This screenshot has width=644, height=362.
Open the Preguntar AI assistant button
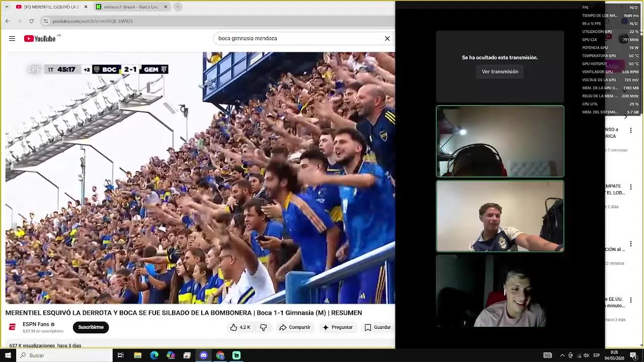(x=337, y=327)
